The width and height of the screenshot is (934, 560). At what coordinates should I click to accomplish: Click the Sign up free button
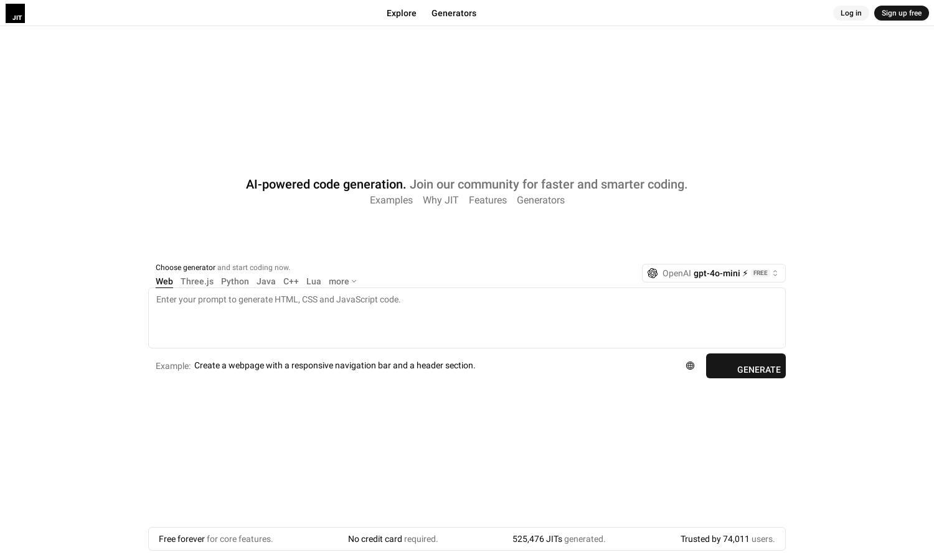(x=902, y=13)
